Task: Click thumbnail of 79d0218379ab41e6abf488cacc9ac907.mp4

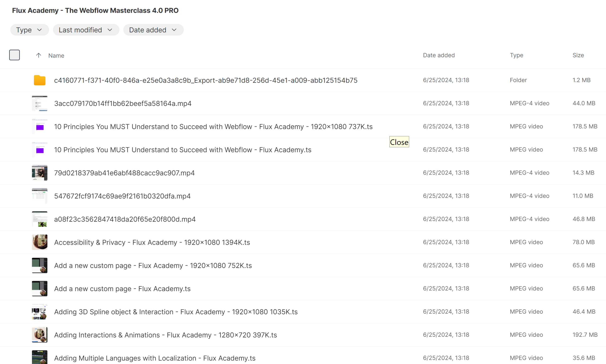Action: [x=40, y=173]
